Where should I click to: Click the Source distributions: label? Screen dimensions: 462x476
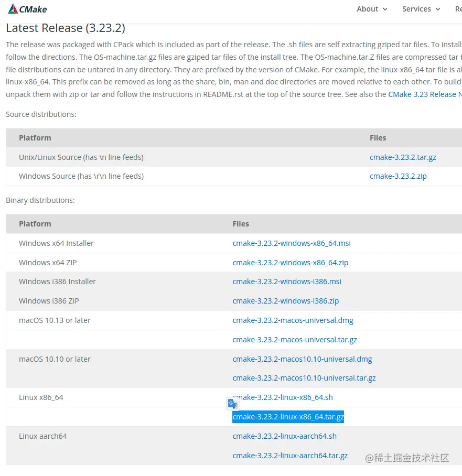click(41, 114)
